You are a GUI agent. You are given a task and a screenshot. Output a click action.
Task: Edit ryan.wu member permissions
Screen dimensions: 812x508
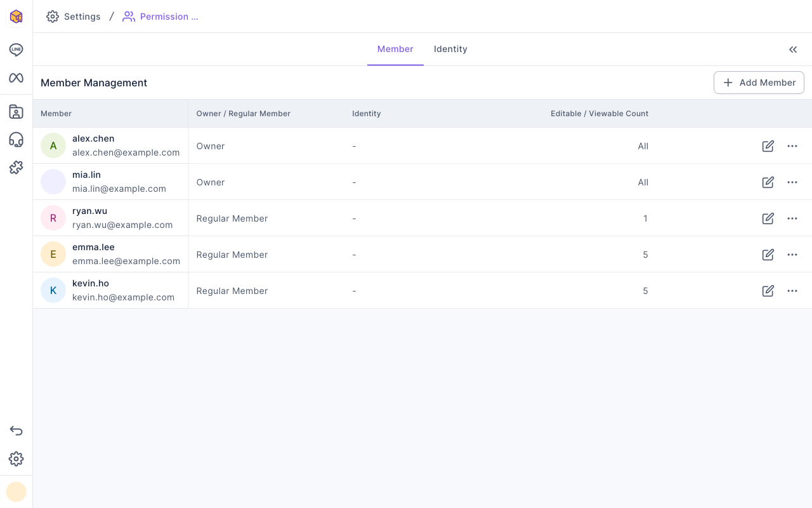click(x=768, y=218)
